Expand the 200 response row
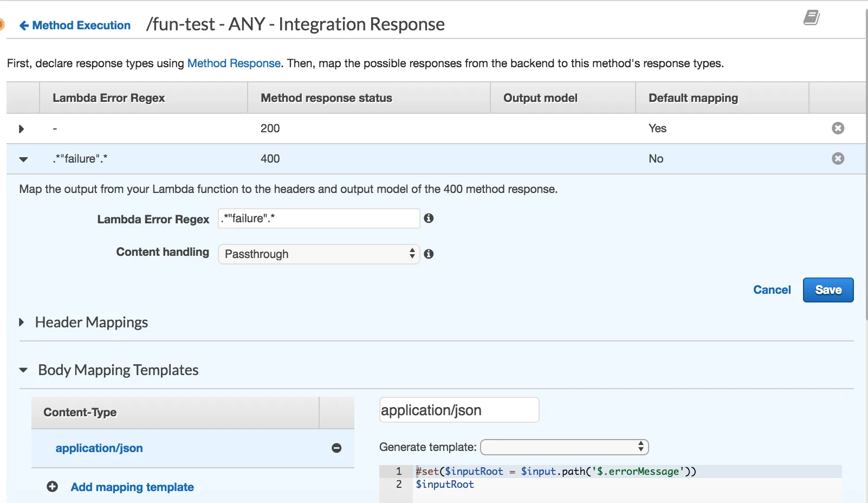This screenshot has height=503, width=868. (22, 129)
